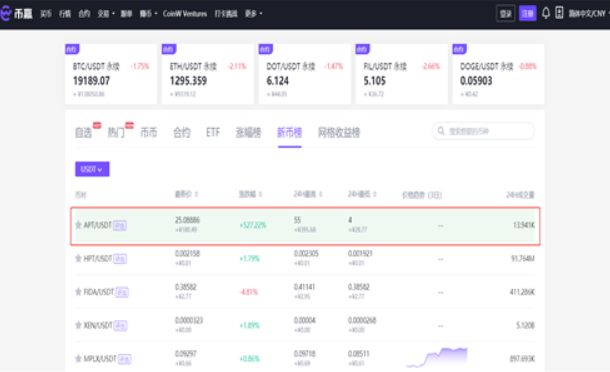The height and width of the screenshot is (372, 610).
Task: Click the search magnifier icon
Action: pyautogui.click(x=441, y=131)
